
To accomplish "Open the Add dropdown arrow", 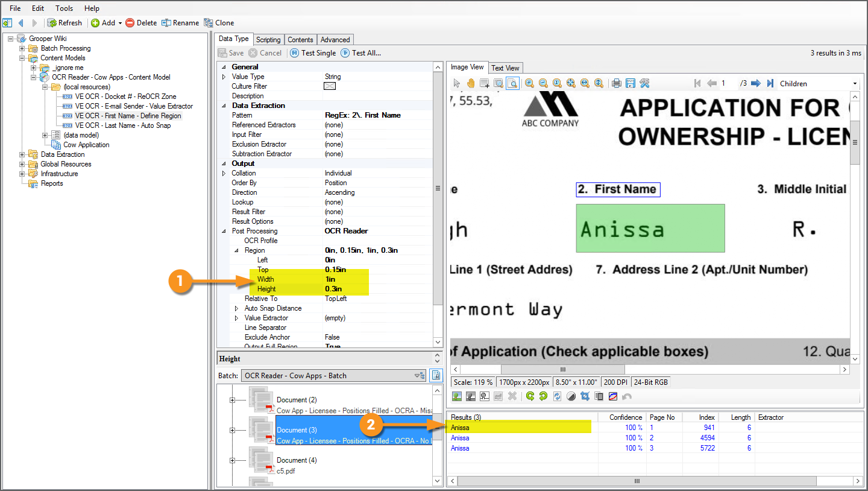I will click(x=120, y=23).
